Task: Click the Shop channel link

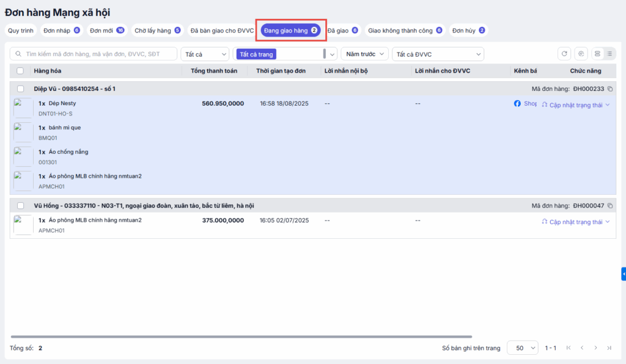Action: point(530,104)
